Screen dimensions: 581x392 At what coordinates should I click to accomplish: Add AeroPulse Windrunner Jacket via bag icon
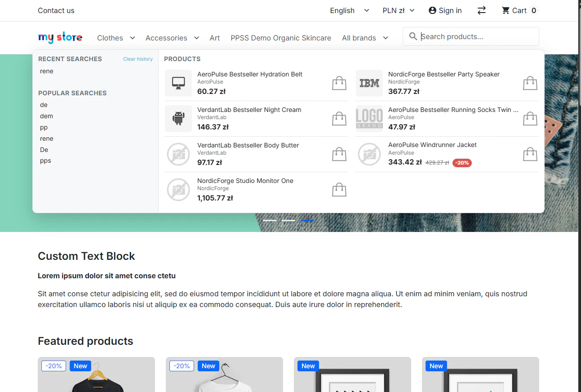530,154
